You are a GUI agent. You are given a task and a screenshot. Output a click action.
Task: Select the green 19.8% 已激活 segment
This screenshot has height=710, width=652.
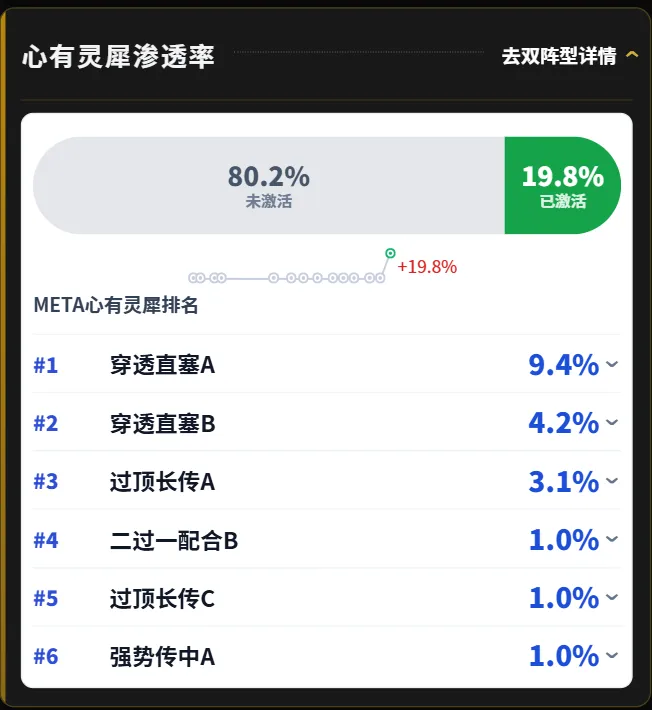point(563,186)
